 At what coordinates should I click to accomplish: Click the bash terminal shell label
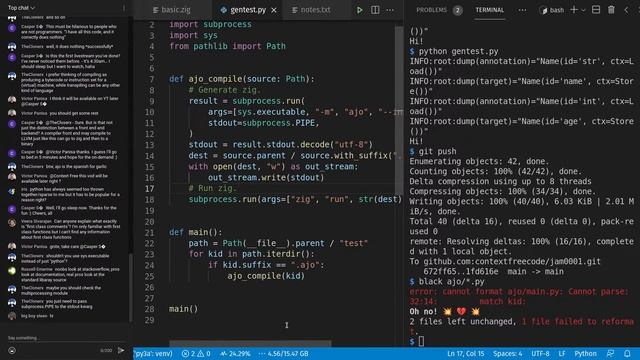[x=552, y=10]
